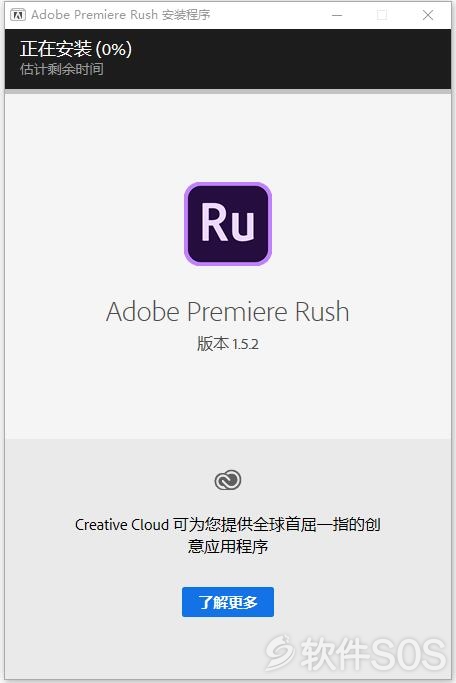Image resolution: width=456 pixels, height=683 pixels.
Task: Click the Creative Cloud logo icon
Action: (x=228, y=480)
